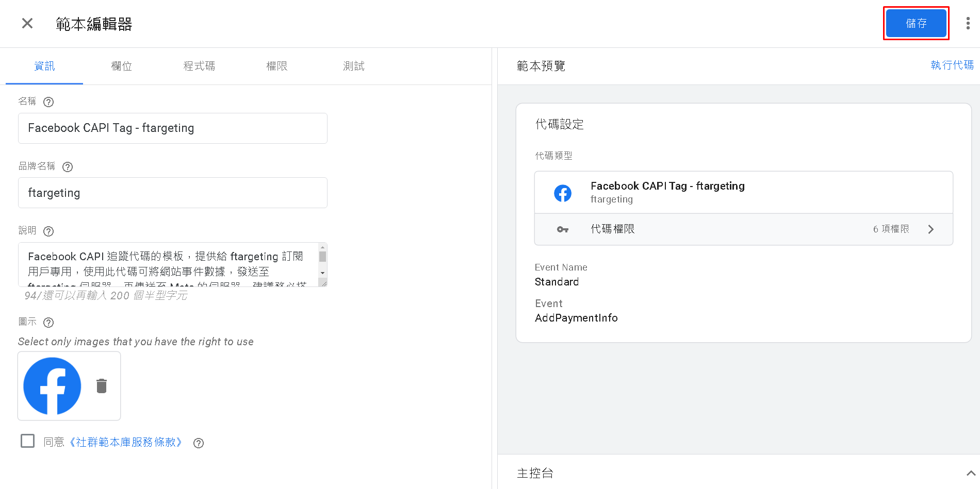Open the 程式碼 tab
Viewport: 980px width, 489px height.
pos(199,66)
